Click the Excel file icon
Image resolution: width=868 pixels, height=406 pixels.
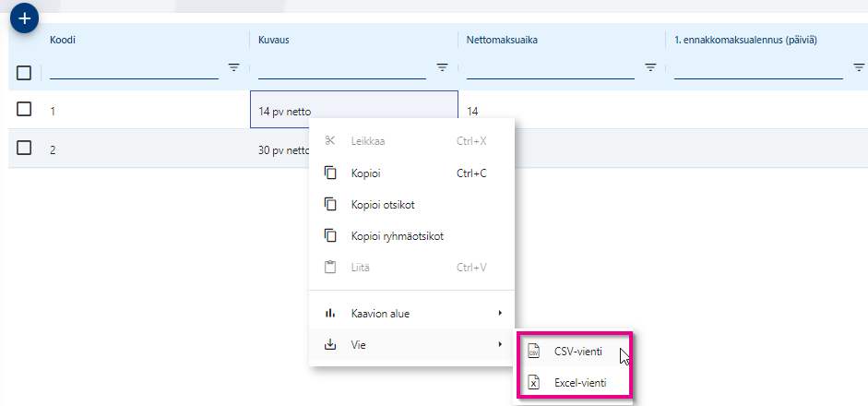tap(533, 382)
